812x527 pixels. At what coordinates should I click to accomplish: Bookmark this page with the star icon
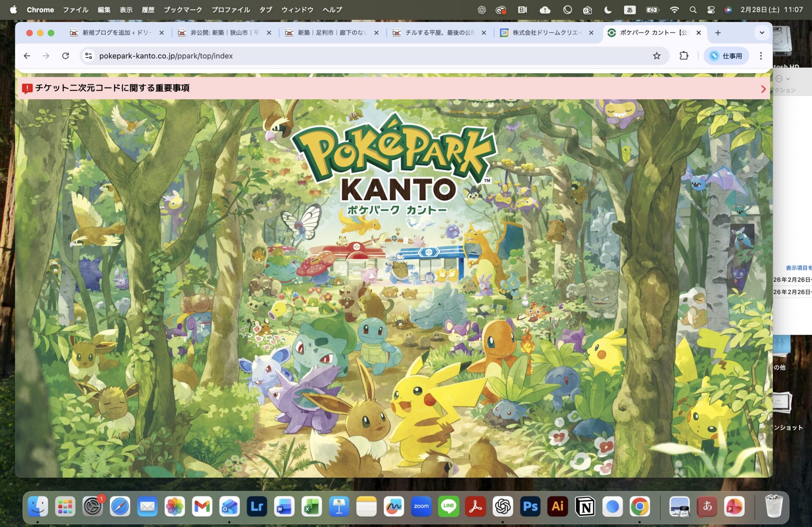pos(656,56)
